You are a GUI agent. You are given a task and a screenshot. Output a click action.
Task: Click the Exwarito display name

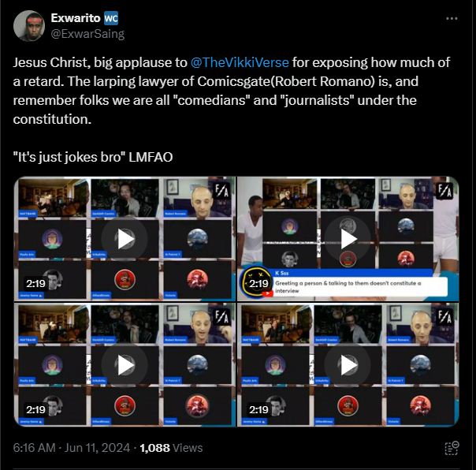coord(76,18)
